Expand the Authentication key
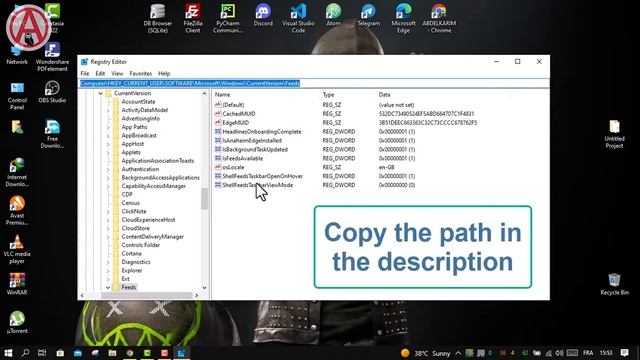 coord(109,169)
